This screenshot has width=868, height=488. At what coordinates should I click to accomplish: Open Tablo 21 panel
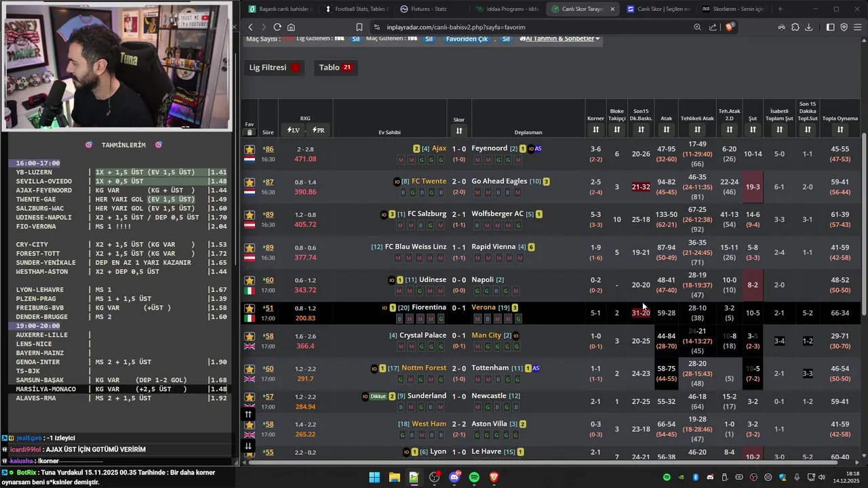click(335, 68)
